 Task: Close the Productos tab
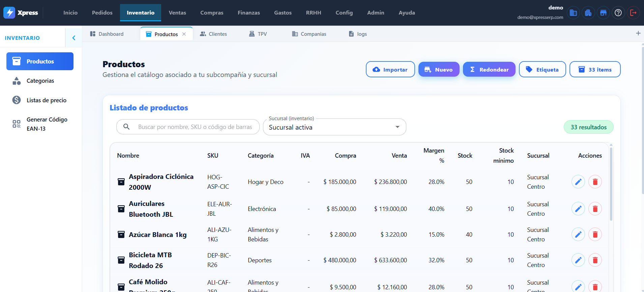pyautogui.click(x=184, y=34)
